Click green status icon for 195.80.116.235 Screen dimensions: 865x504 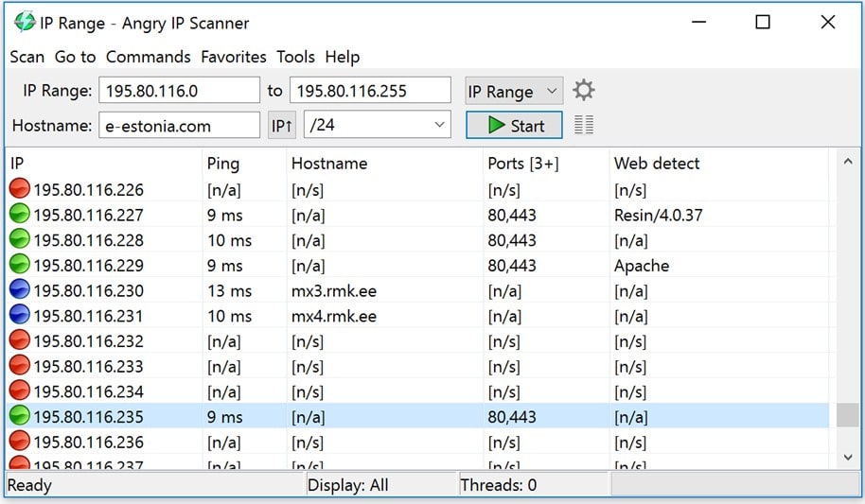click(20, 416)
